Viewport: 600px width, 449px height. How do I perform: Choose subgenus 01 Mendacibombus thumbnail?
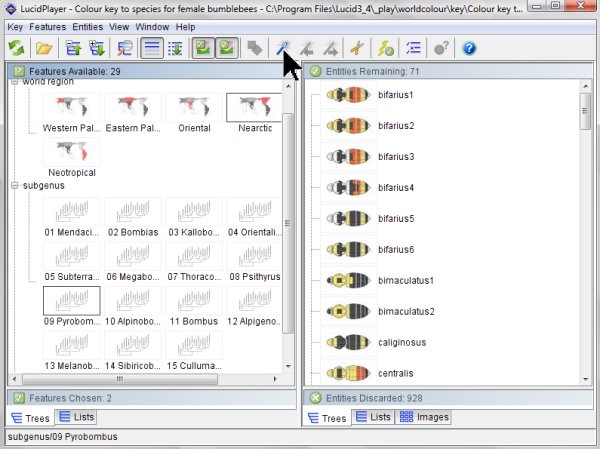pyautogui.click(x=72, y=212)
